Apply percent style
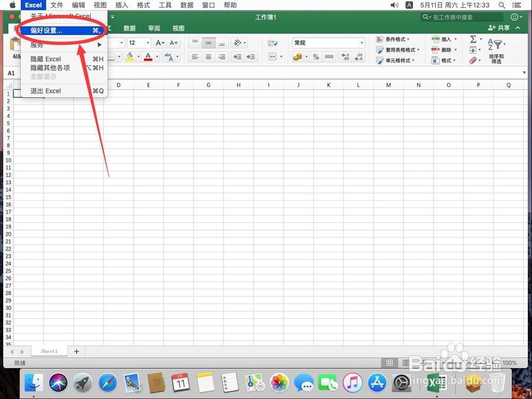 (x=316, y=57)
